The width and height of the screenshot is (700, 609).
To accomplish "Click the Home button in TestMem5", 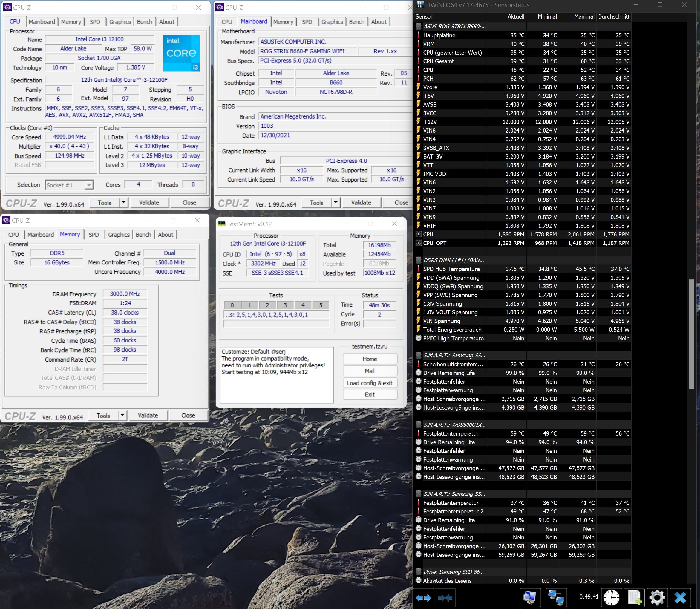I will [370, 359].
